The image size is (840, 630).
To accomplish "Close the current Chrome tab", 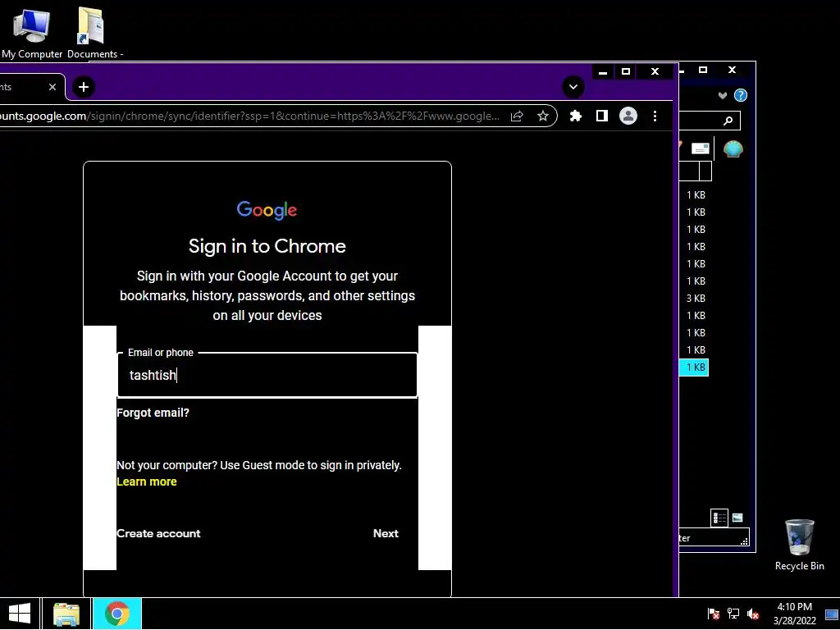I will pos(52,87).
